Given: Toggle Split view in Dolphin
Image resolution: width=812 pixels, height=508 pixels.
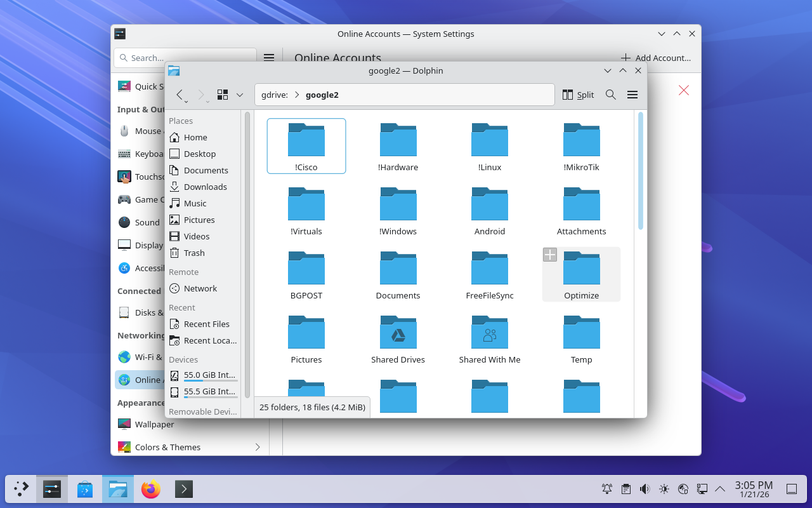Looking at the screenshot, I should tap(578, 95).
